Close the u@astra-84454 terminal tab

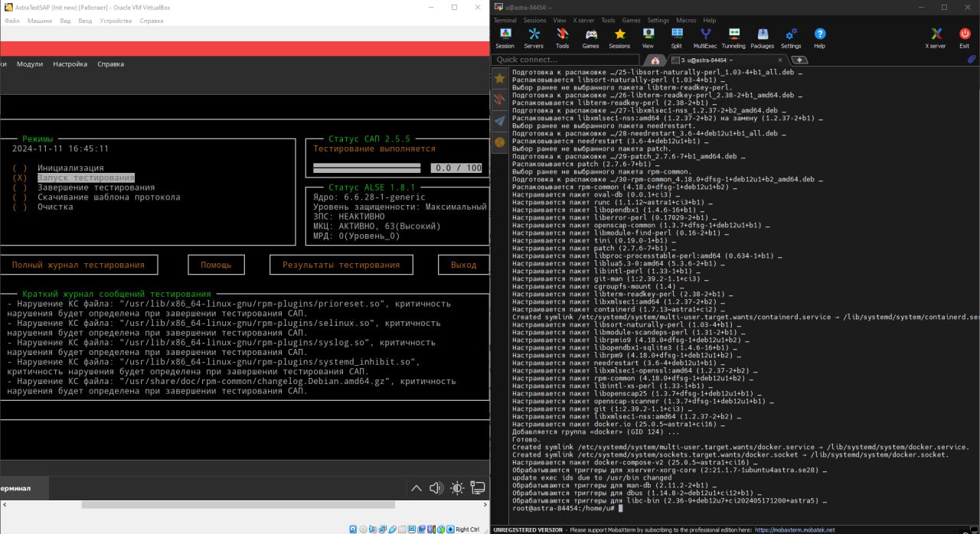781,60
